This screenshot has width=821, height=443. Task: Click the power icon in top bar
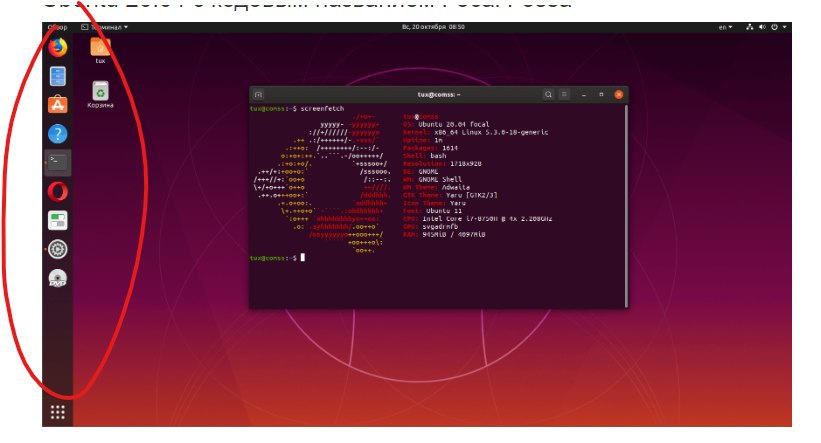(774, 27)
